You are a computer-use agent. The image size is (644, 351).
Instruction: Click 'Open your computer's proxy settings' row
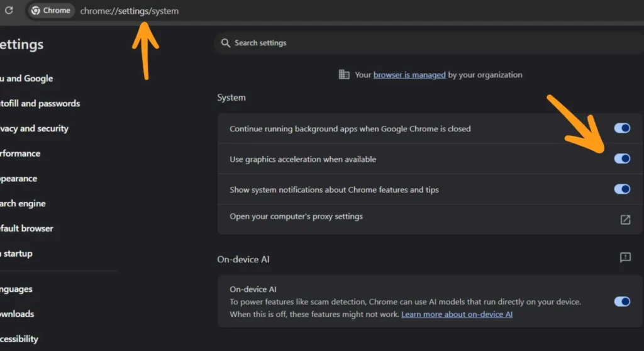430,220
